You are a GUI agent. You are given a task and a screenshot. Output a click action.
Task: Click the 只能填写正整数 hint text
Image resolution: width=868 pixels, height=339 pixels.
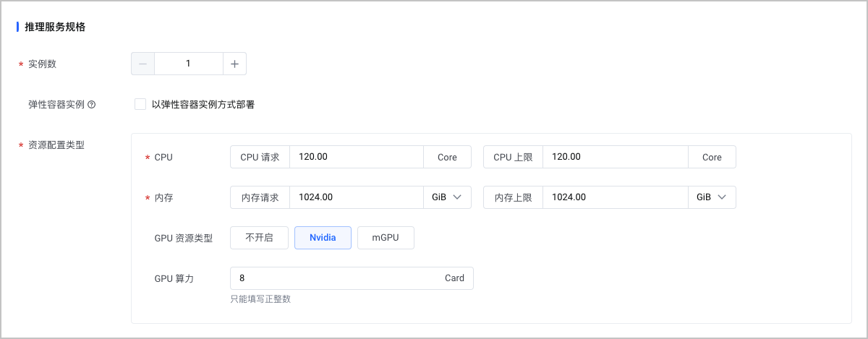pyautogui.click(x=260, y=299)
